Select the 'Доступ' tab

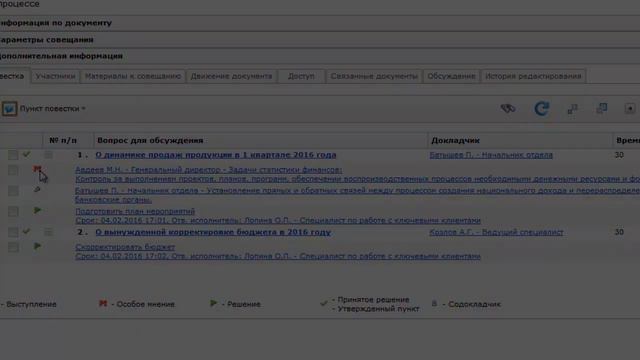tap(301, 76)
